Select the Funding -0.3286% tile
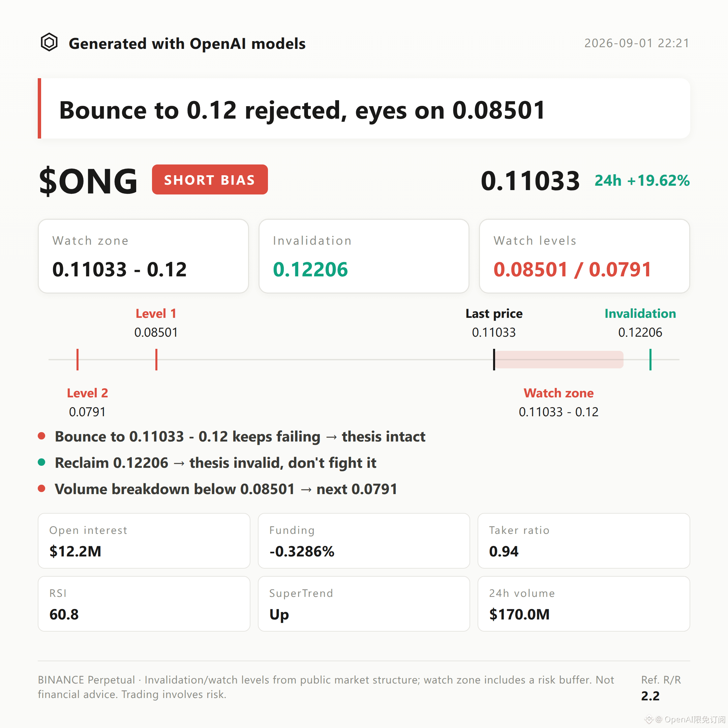 click(x=364, y=541)
